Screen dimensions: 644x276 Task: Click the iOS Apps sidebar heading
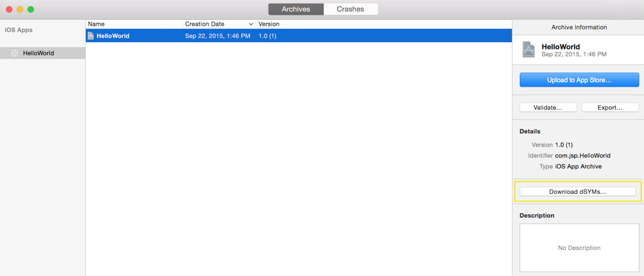pos(19,30)
